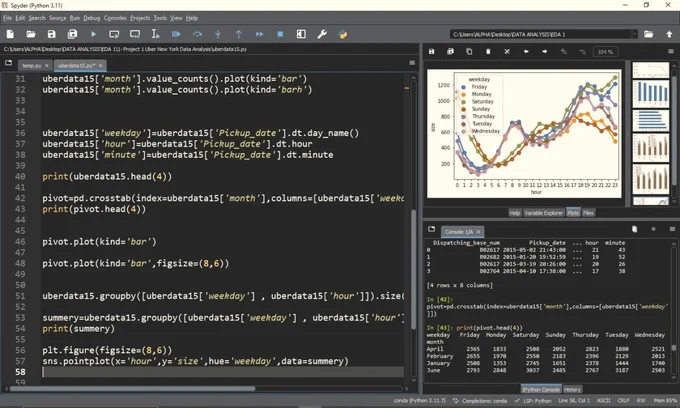680x408 pixels.
Task: Step over the current line in debugger
Action: 197,34
